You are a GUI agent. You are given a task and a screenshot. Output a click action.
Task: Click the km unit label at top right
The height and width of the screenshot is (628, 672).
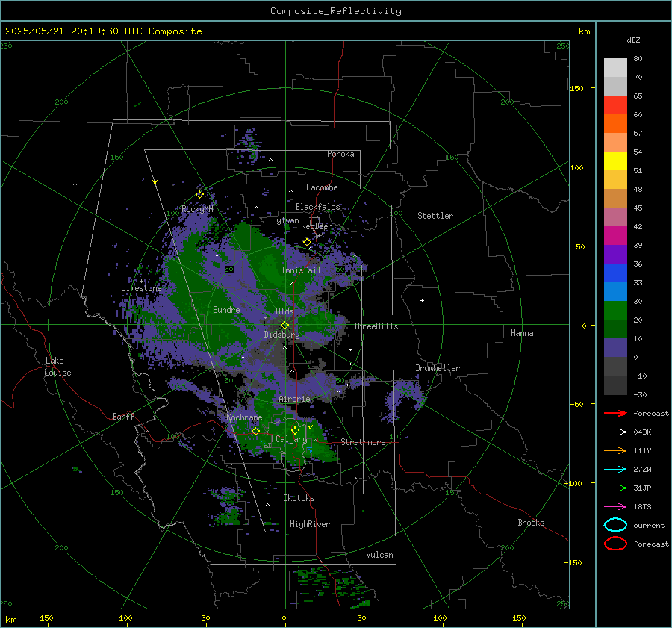pos(584,31)
